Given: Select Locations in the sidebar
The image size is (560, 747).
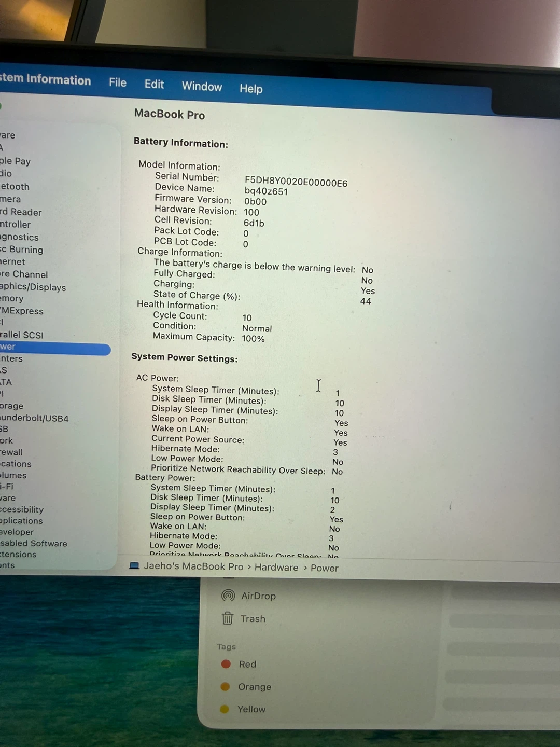Looking at the screenshot, I should point(16,464).
